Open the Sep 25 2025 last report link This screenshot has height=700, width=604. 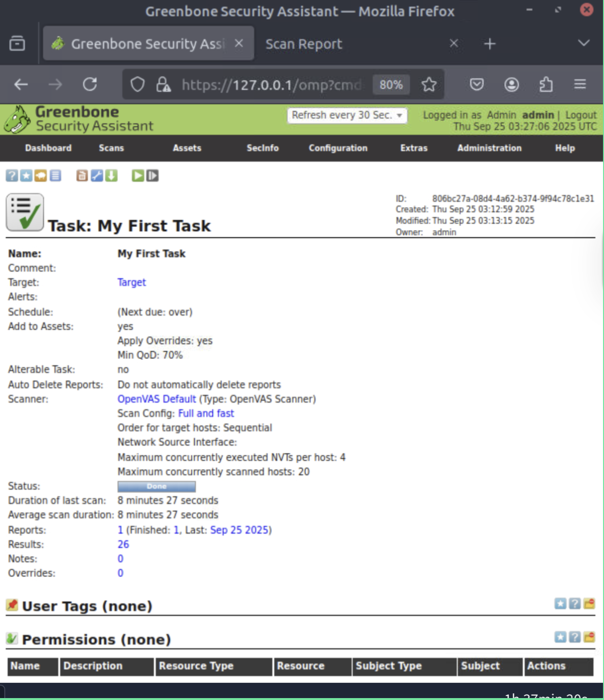point(239,530)
